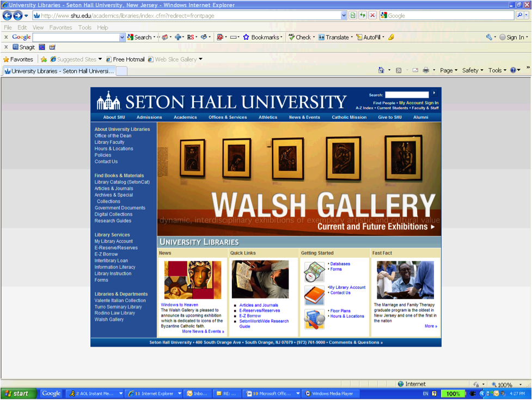Click the Databases link under Getting Started
Image resolution: width=532 pixels, height=400 pixels.
340,264
